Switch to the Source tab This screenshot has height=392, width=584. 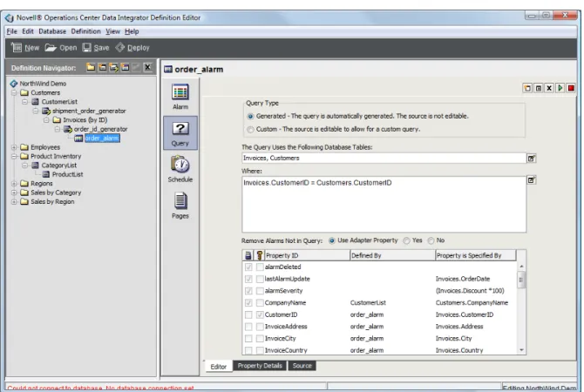point(302,366)
